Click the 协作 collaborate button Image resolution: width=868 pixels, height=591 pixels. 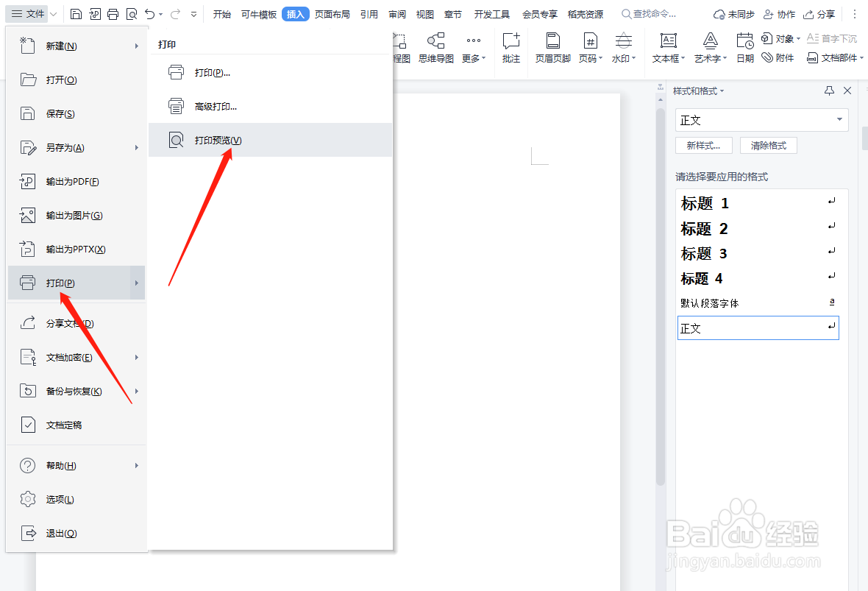click(779, 15)
